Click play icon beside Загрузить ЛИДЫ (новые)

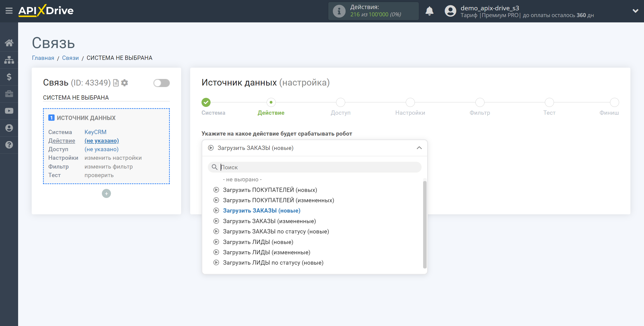click(216, 242)
